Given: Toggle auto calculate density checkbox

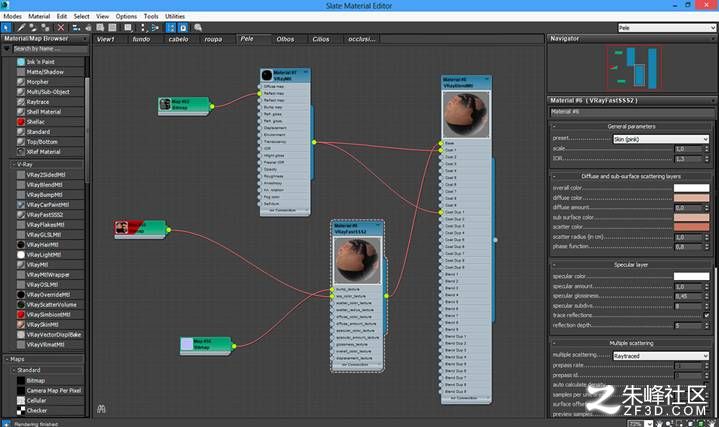Looking at the screenshot, I should [x=707, y=384].
